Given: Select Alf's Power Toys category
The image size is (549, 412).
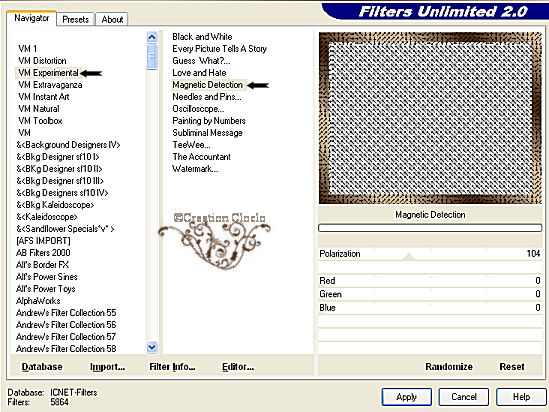Looking at the screenshot, I should click(46, 289).
